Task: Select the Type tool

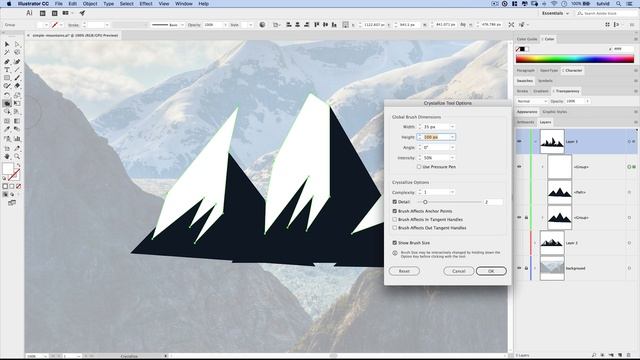Action: pyautogui.click(x=7, y=70)
